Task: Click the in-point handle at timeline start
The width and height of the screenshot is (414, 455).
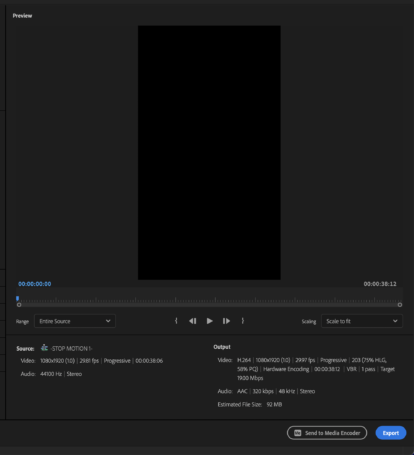Action: coord(19,305)
